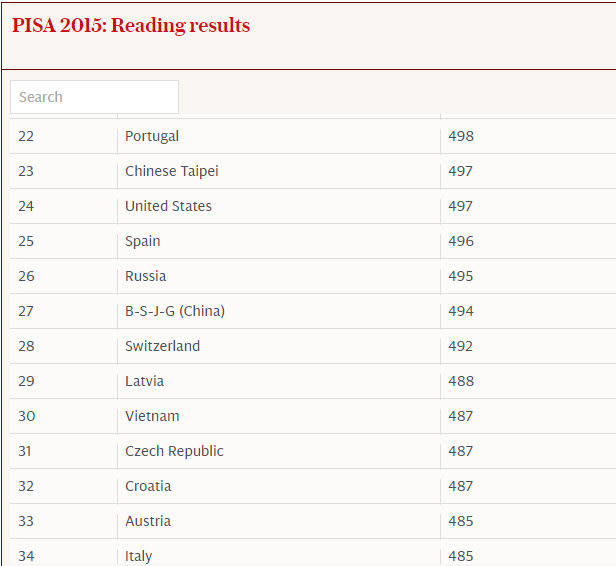Click the Search input field
This screenshot has width=616, height=566.
pos(94,97)
